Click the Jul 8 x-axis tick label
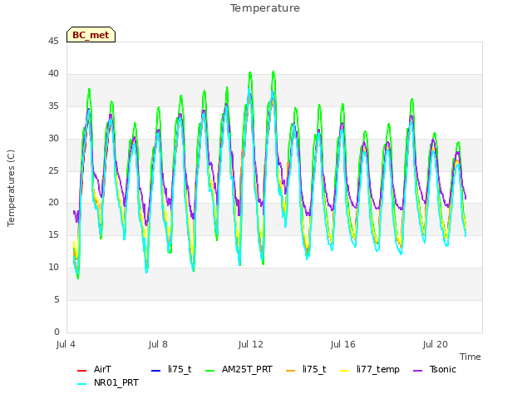 (158, 344)
